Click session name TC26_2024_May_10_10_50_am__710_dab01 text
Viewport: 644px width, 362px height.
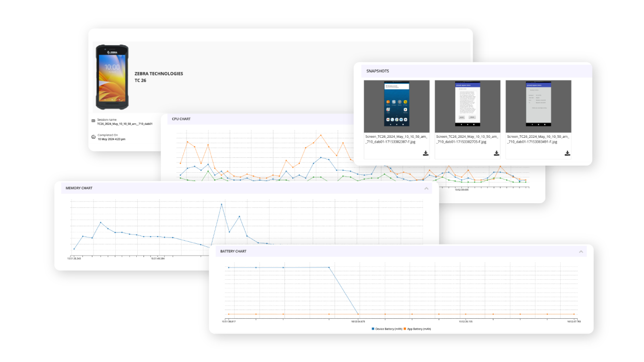click(124, 124)
